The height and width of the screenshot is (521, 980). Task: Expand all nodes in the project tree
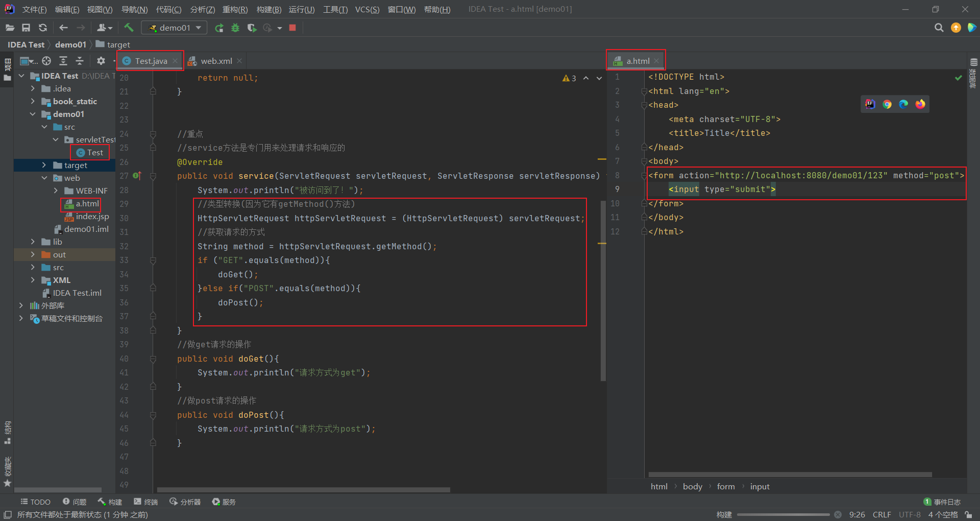pyautogui.click(x=63, y=61)
